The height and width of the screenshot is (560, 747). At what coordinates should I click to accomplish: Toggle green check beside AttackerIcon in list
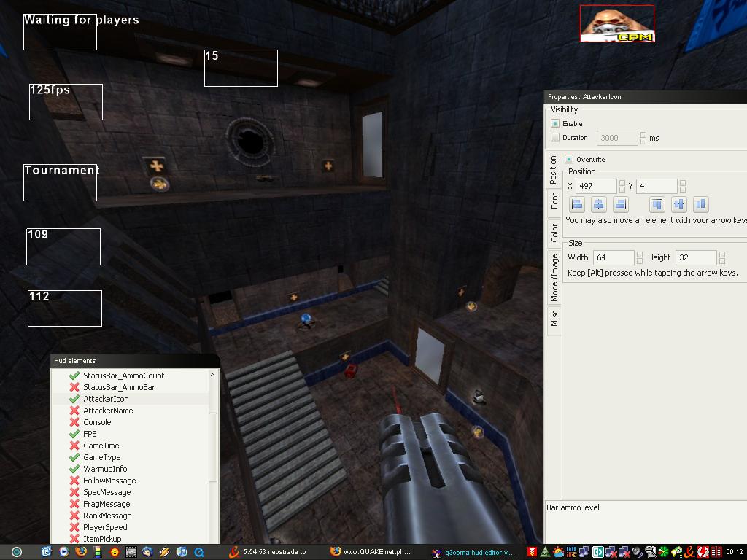[x=74, y=399]
